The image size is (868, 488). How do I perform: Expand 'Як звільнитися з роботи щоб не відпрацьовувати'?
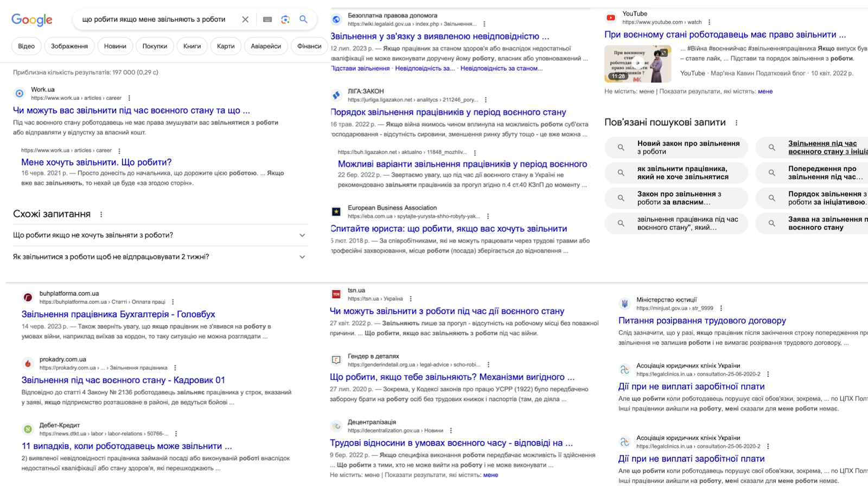159,257
